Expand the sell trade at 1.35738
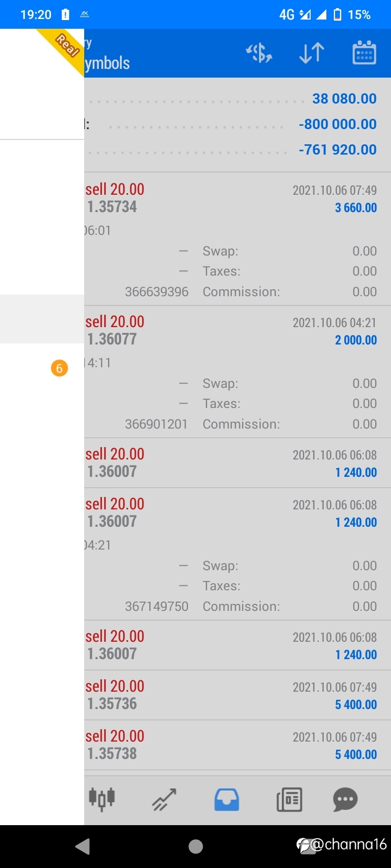 coord(237,745)
